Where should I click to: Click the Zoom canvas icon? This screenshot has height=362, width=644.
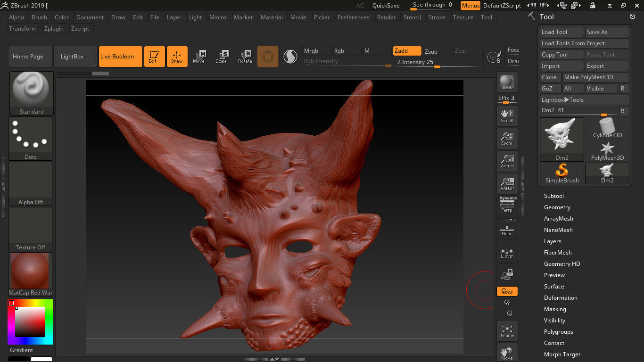pyautogui.click(x=507, y=139)
